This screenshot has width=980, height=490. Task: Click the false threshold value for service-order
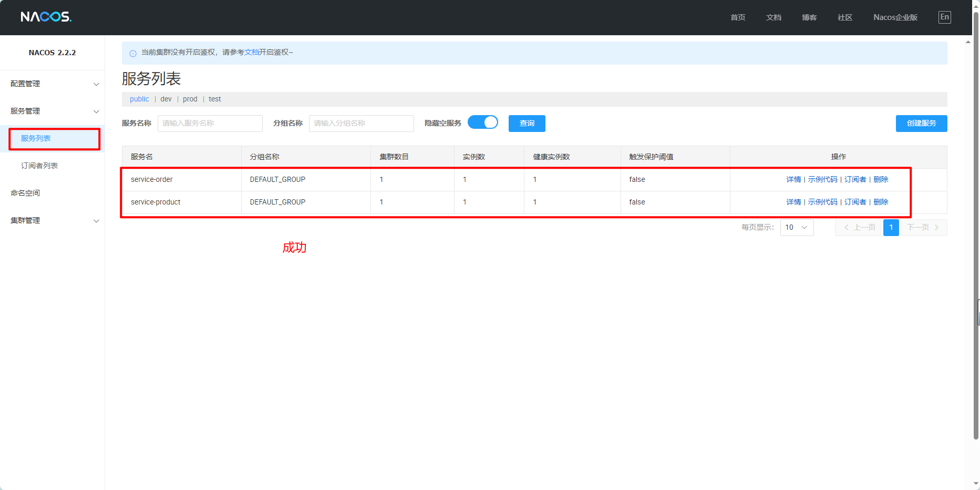click(637, 180)
